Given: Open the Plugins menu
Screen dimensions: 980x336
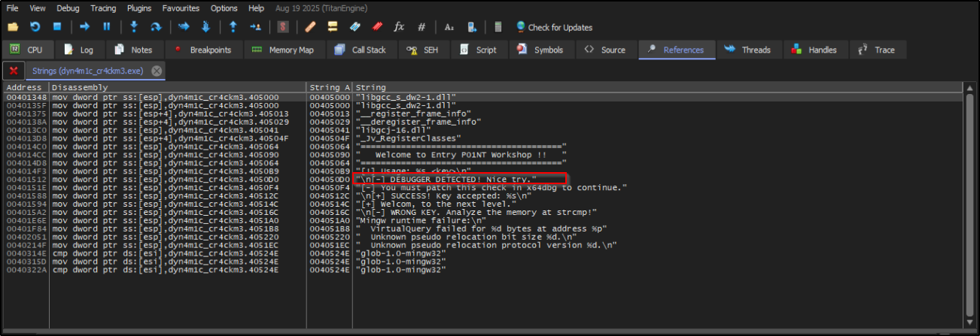Looking at the screenshot, I should [x=138, y=8].
